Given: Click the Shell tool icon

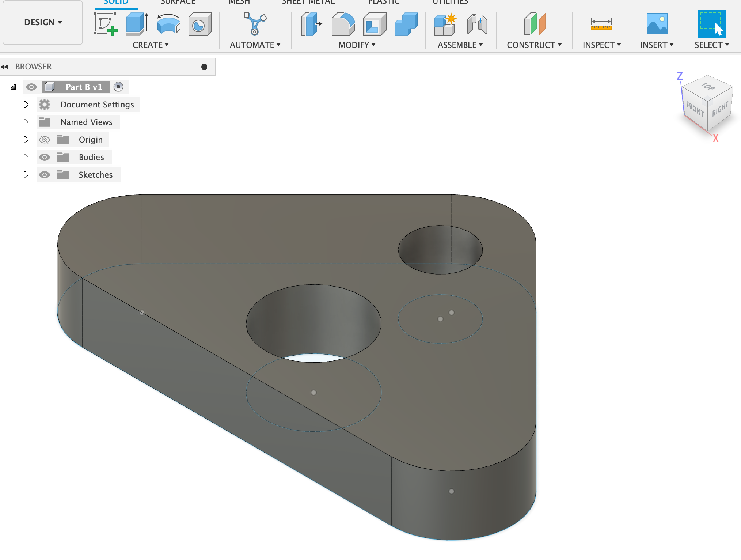Looking at the screenshot, I should pos(375,24).
